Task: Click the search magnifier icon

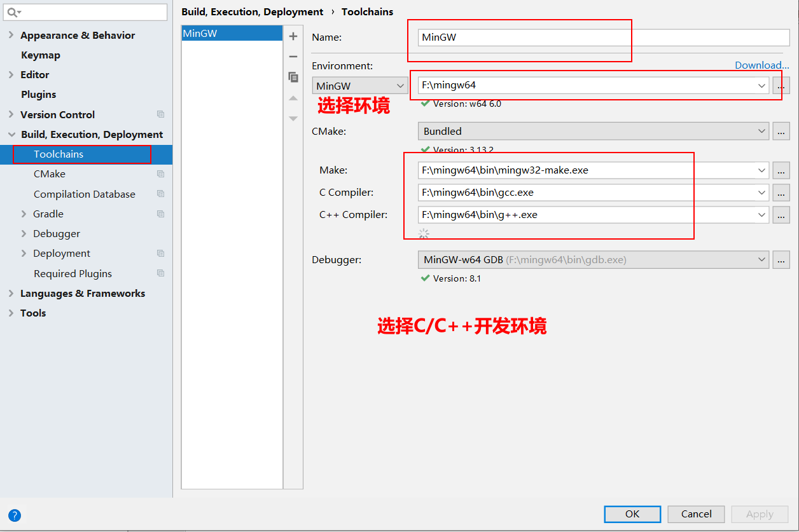Action: point(12,12)
